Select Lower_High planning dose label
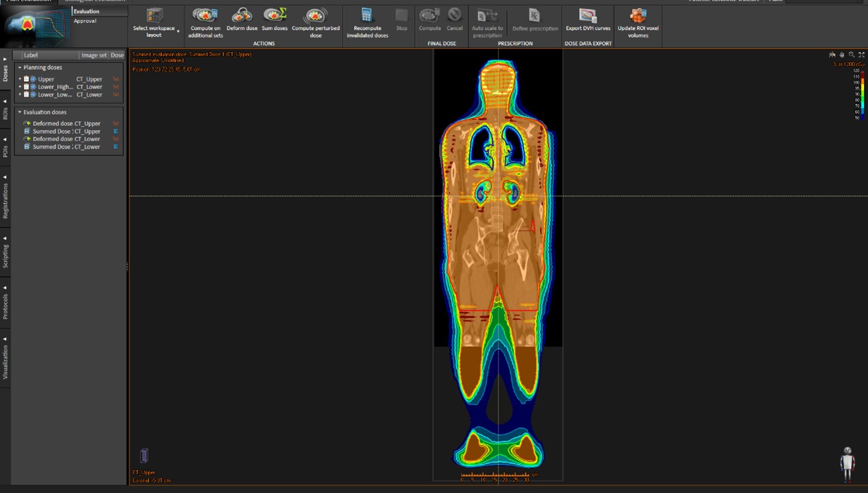868x493 pixels. [x=55, y=87]
